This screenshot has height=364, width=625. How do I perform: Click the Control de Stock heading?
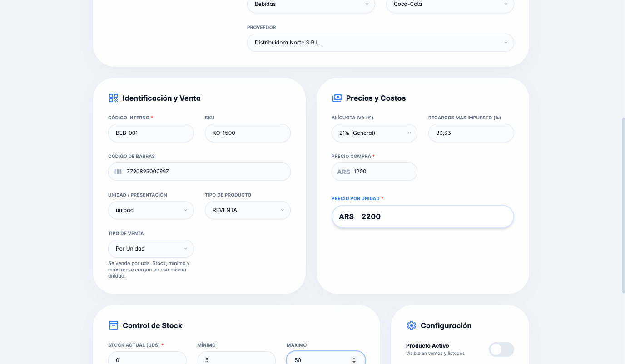(x=152, y=325)
